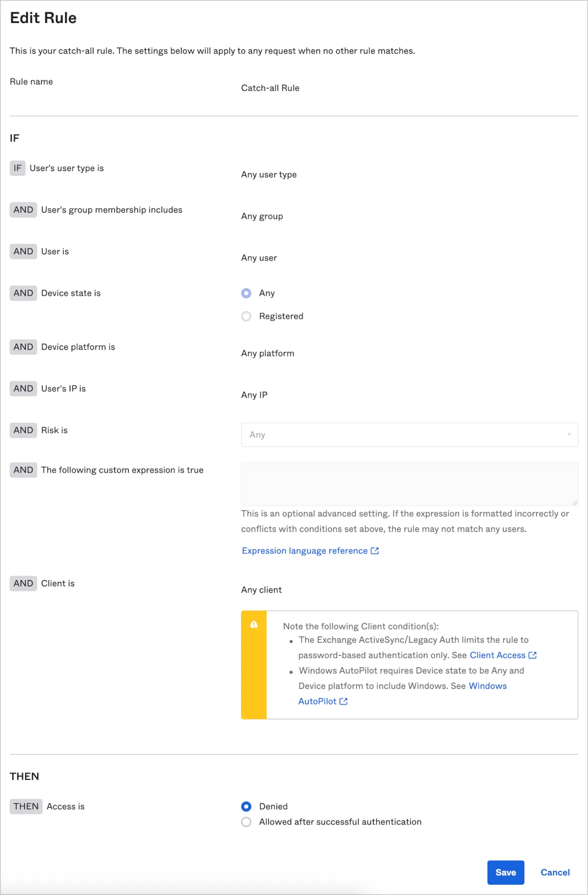Click external-link icon after AutoPilot

pos(343,701)
